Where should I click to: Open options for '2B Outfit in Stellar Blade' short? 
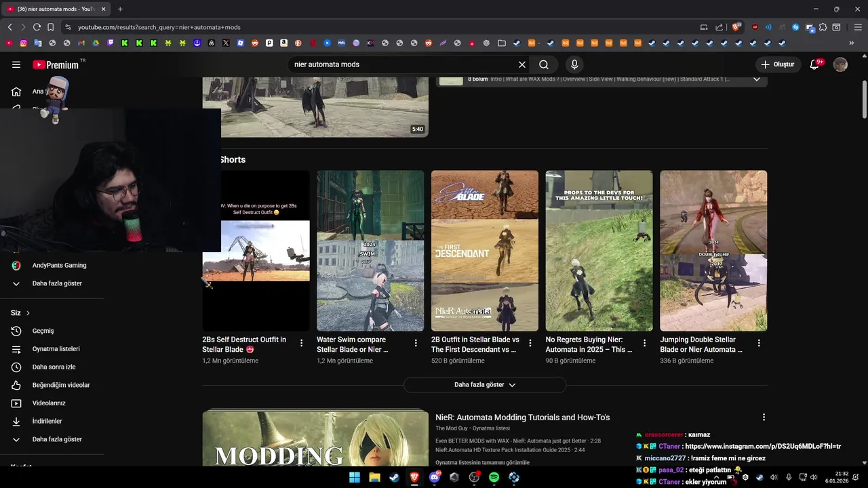(530, 343)
